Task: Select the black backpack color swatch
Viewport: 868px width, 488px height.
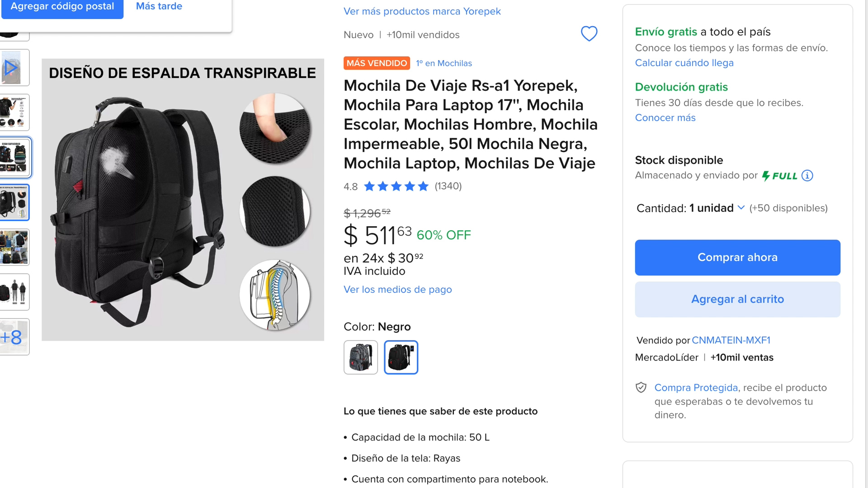Action: (x=401, y=357)
